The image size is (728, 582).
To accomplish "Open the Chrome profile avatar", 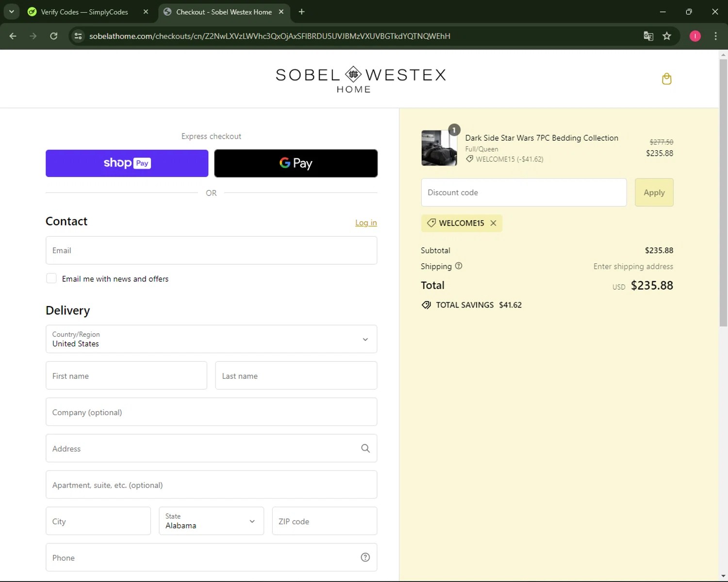I will coord(695,36).
